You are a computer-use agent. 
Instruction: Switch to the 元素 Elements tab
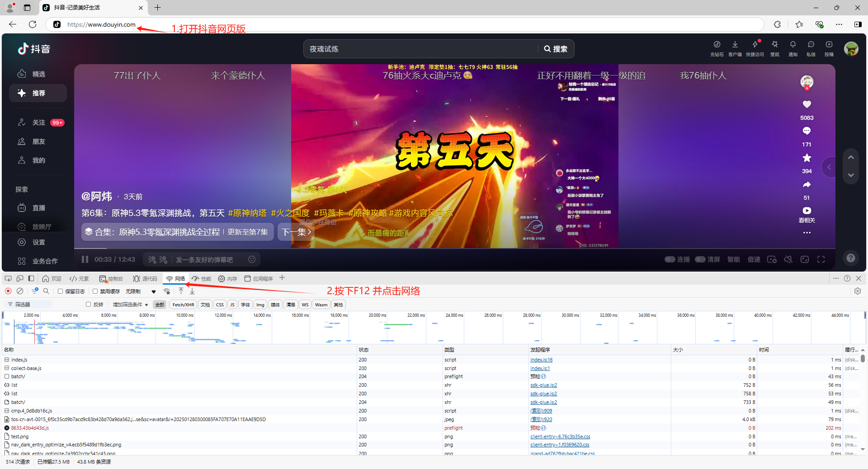tap(79, 279)
